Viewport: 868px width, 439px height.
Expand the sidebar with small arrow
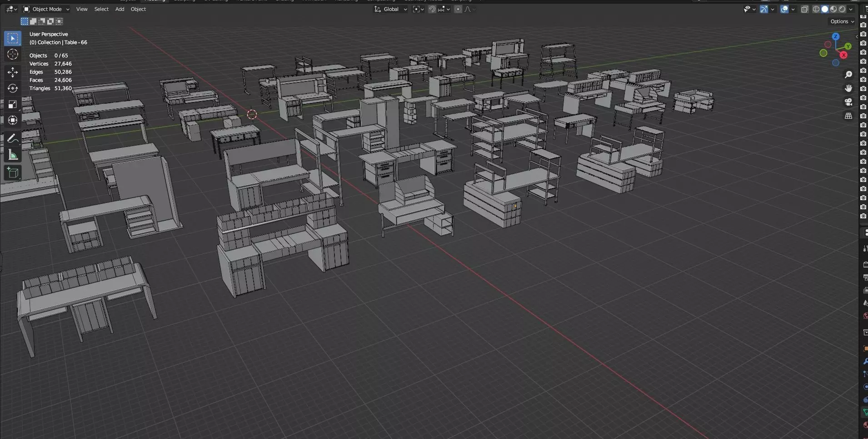[x=857, y=36]
